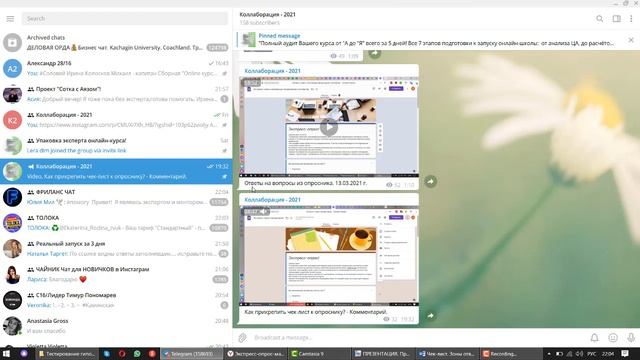Toggle silent broadcast bell icon
640x360 pixels.
point(594,338)
